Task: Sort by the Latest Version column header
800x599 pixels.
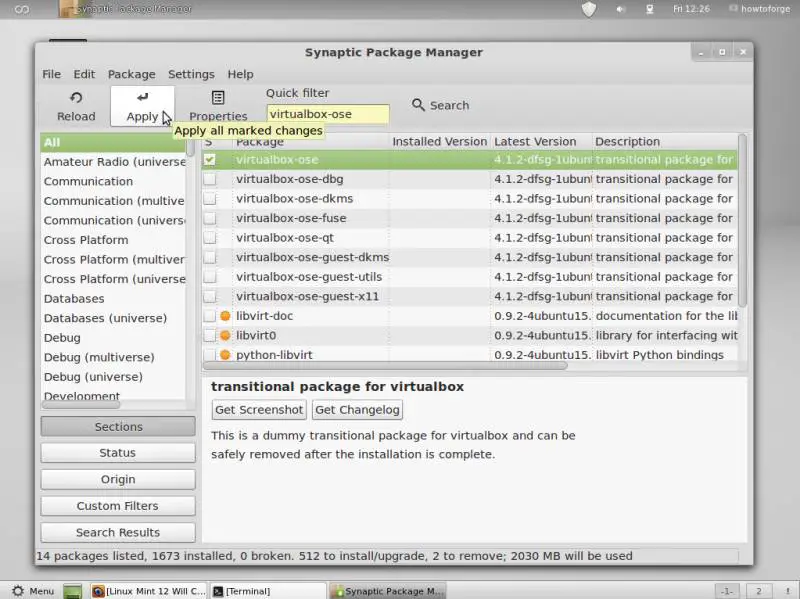Action: point(541,141)
